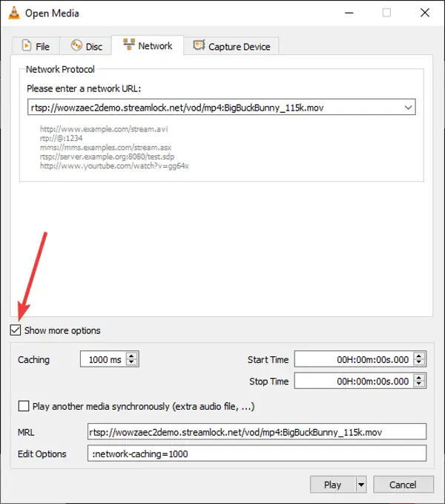Open the Play button dropdown arrow
Image resolution: width=445 pixels, height=504 pixels.
361,485
